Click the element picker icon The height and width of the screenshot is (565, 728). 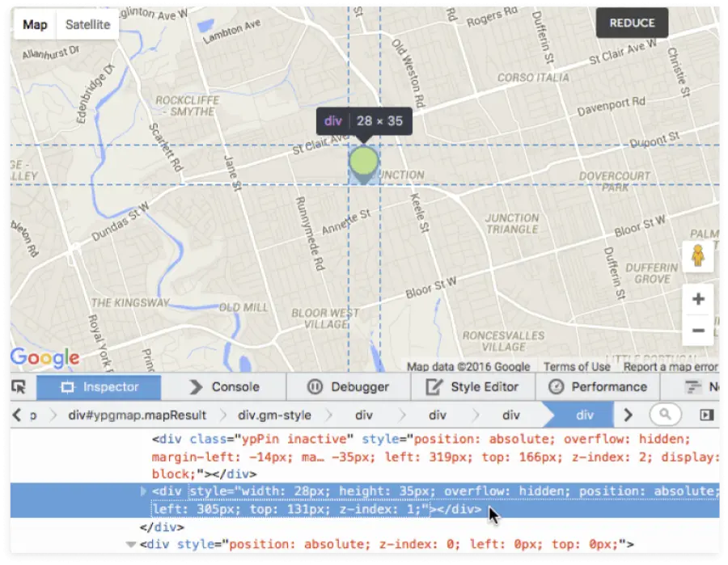tap(19, 387)
